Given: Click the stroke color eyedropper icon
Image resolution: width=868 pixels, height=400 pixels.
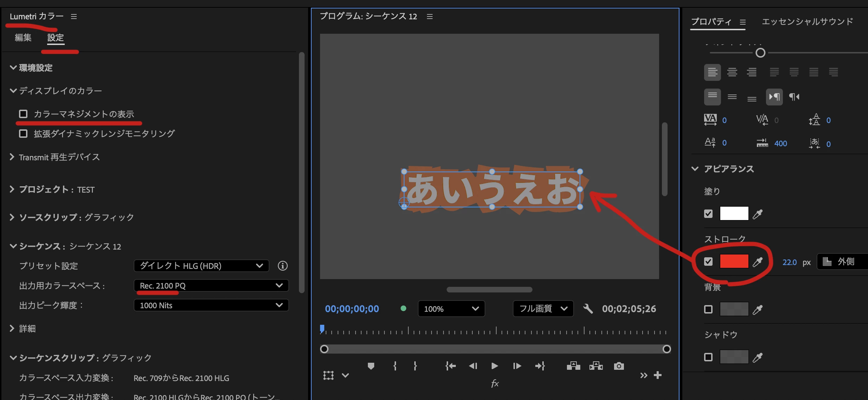Looking at the screenshot, I should click(x=758, y=262).
